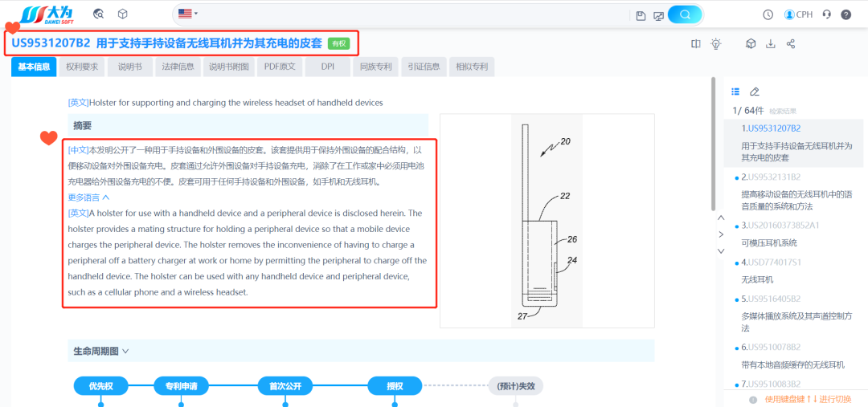Image resolution: width=868 pixels, height=407 pixels.
Task: Click the (预计)失效 lifecycle node
Action: tap(515, 386)
